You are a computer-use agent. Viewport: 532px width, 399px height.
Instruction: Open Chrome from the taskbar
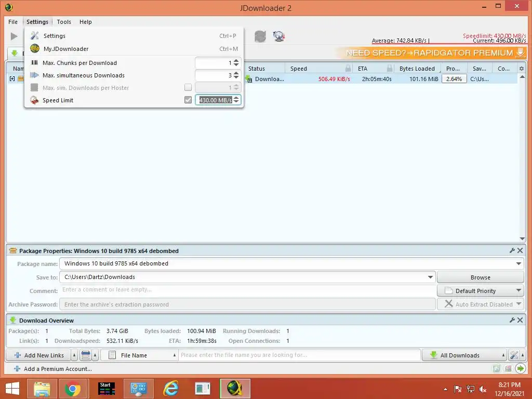pos(72,389)
